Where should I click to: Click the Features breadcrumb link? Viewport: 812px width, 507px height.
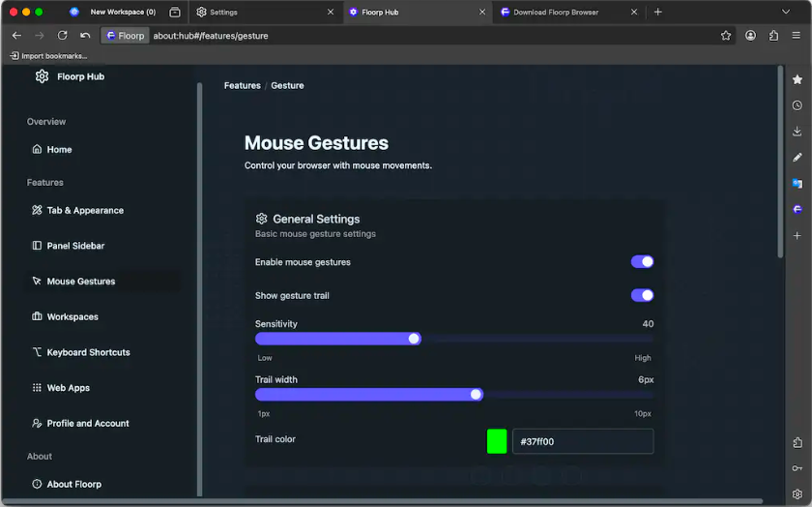[x=242, y=86]
